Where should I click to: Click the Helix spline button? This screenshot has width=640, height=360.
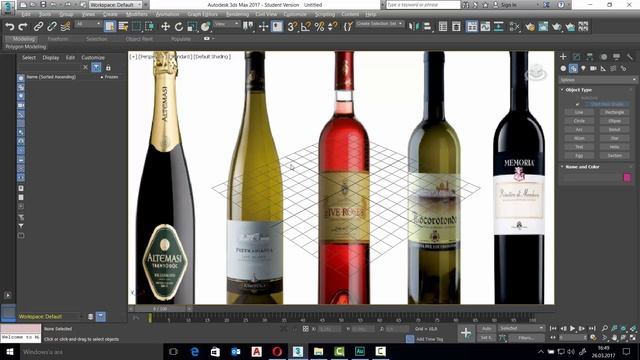[x=614, y=147]
